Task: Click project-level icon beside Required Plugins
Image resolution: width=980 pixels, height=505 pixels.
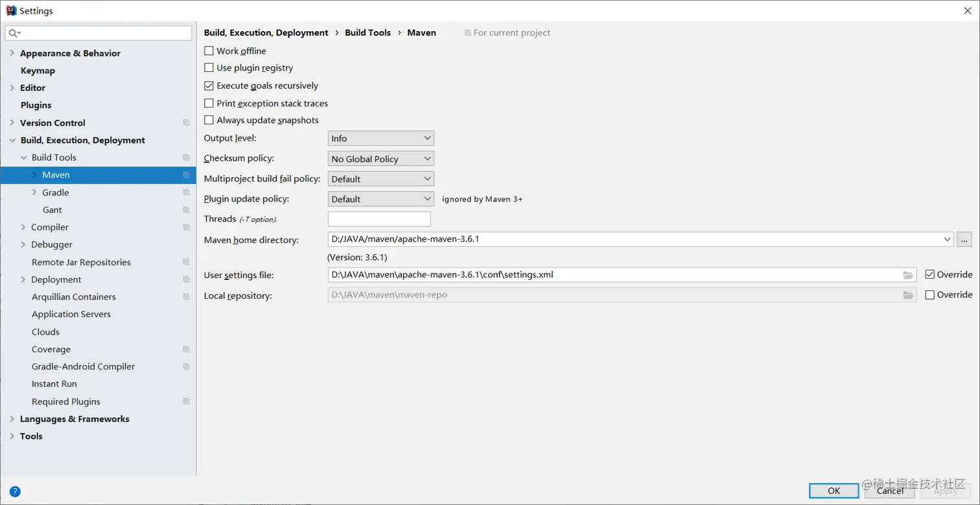Action: pyautogui.click(x=186, y=401)
